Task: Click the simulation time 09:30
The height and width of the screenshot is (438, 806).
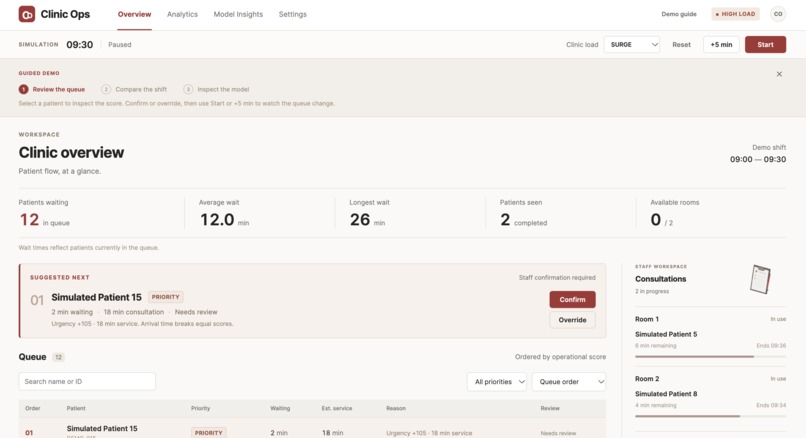Action: tap(80, 45)
